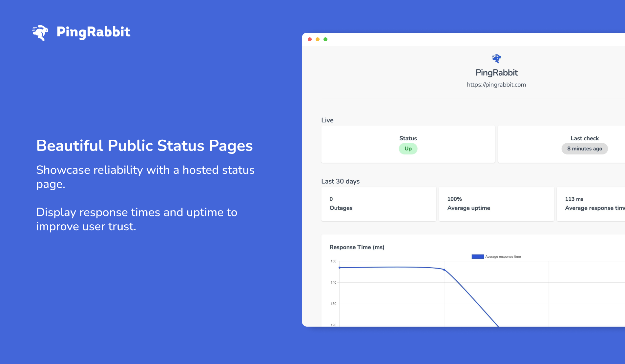Select the first data point on the chart
625x364 pixels.
click(x=340, y=268)
